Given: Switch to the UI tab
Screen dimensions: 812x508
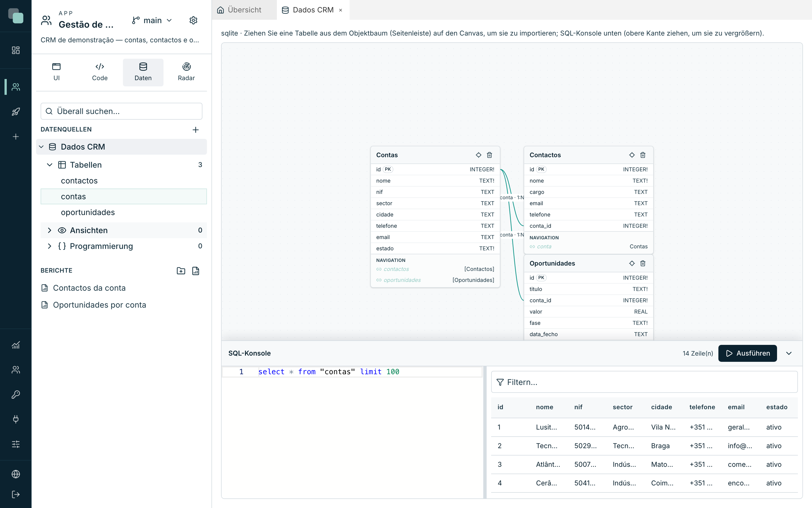Looking at the screenshot, I should point(56,72).
